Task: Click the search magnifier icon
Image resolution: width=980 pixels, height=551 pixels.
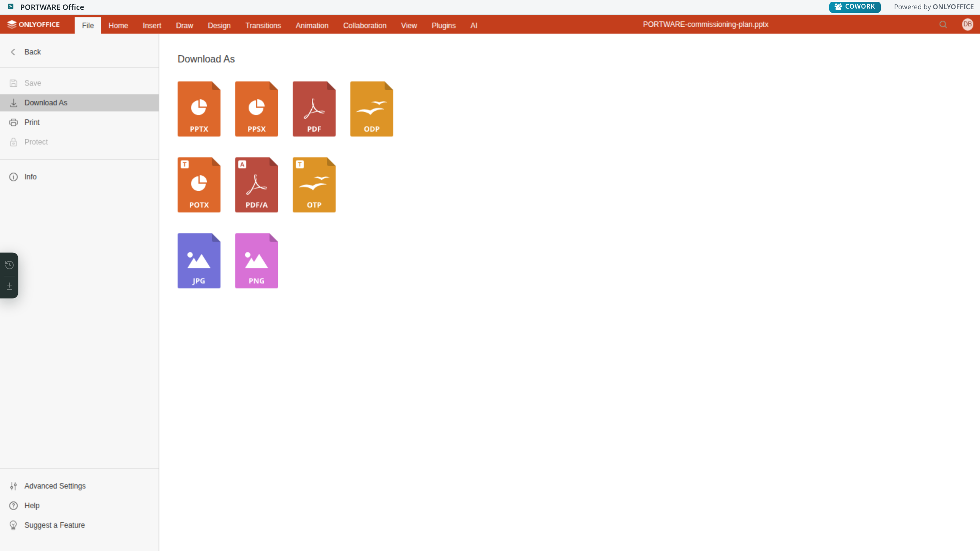Action: (x=943, y=25)
